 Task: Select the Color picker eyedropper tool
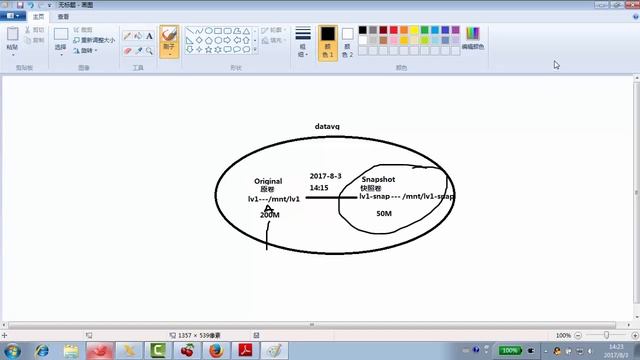[138, 51]
